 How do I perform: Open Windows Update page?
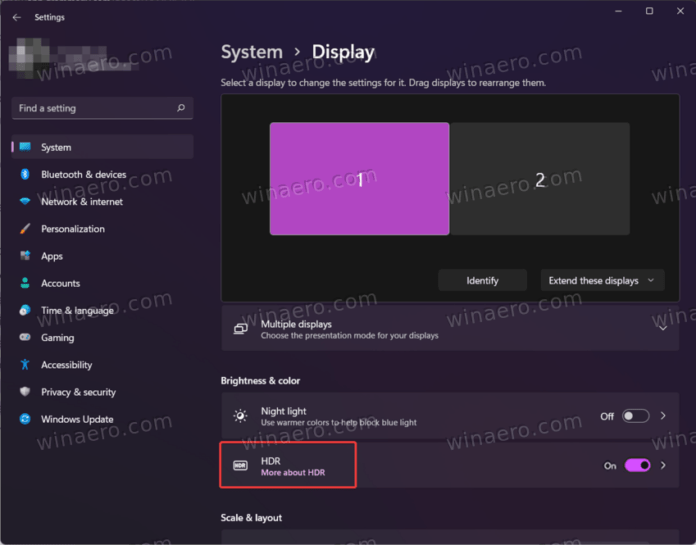[x=102, y=419]
